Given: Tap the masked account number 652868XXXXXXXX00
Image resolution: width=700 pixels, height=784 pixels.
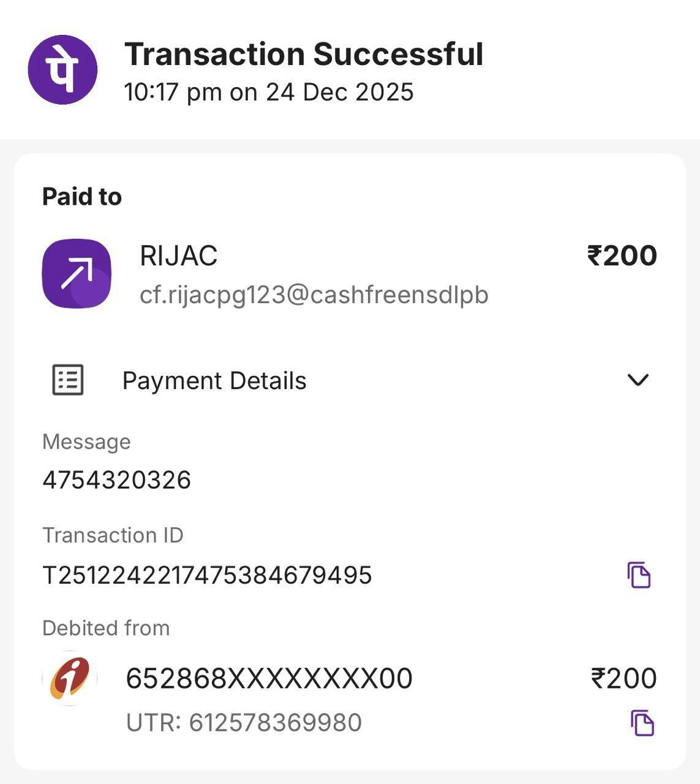Looking at the screenshot, I should (269, 679).
